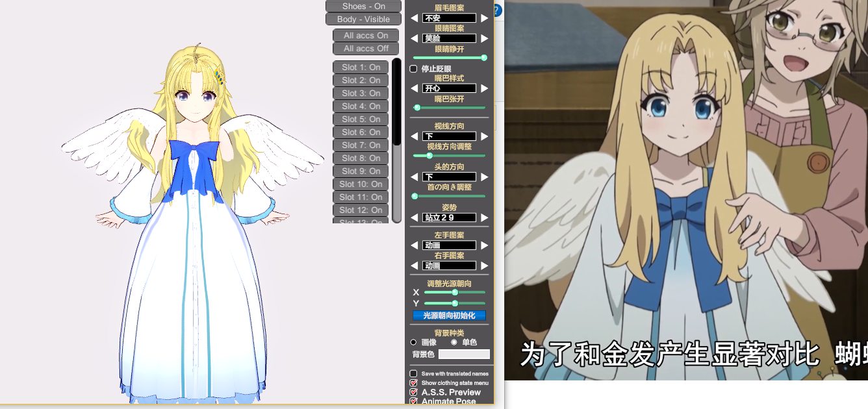Click the All accs Off button
868x409 pixels.
(x=366, y=49)
